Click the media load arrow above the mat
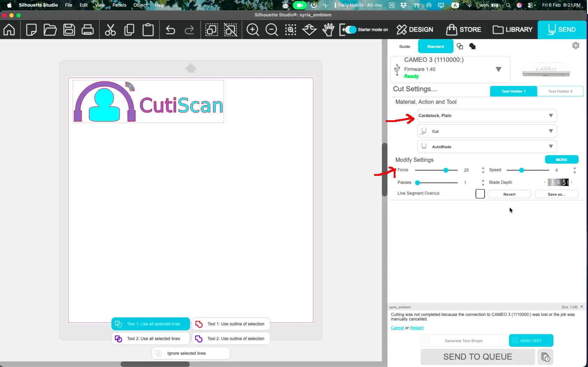The height and width of the screenshot is (367, 588). pyautogui.click(x=191, y=68)
